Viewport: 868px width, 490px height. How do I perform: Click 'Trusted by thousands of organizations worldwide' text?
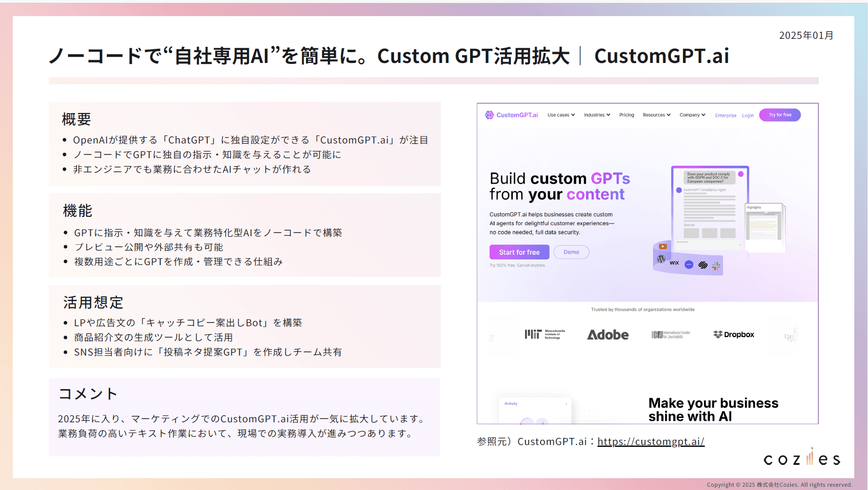coord(642,310)
